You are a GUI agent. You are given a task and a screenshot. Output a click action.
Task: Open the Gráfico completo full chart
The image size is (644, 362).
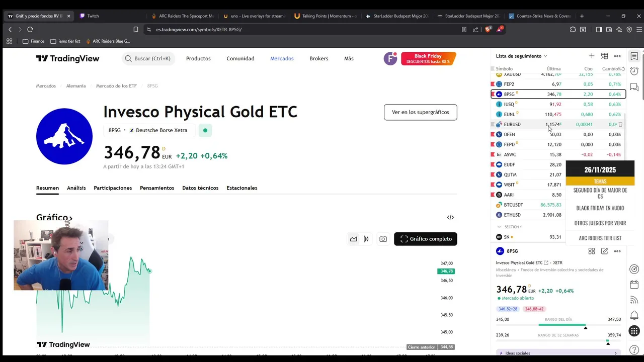[426, 239]
